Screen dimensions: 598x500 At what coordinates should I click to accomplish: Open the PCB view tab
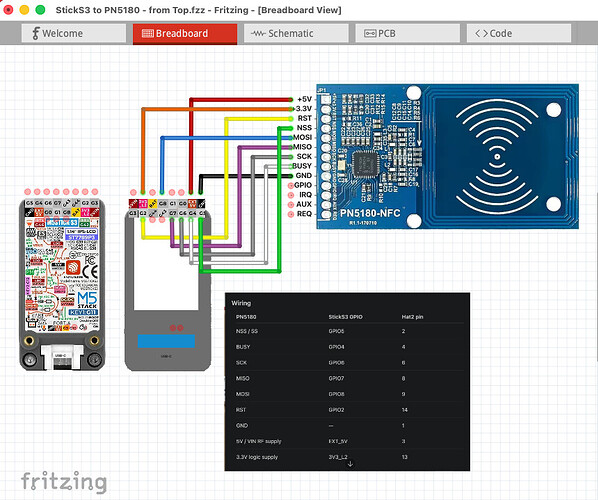pyautogui.click(x=407, y=34)
